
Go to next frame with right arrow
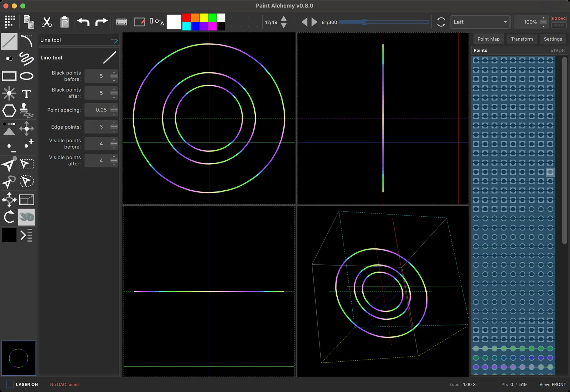tap(314, 22)
